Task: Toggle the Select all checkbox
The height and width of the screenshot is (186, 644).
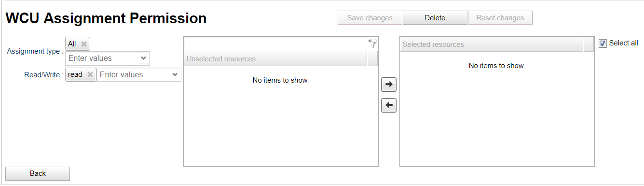Action: (603, 43)
